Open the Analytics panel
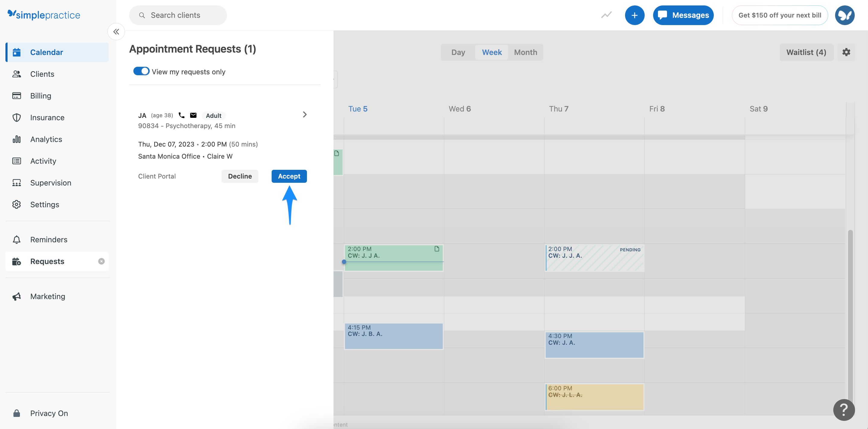This screenshot has width=868, height=429. 46,139
